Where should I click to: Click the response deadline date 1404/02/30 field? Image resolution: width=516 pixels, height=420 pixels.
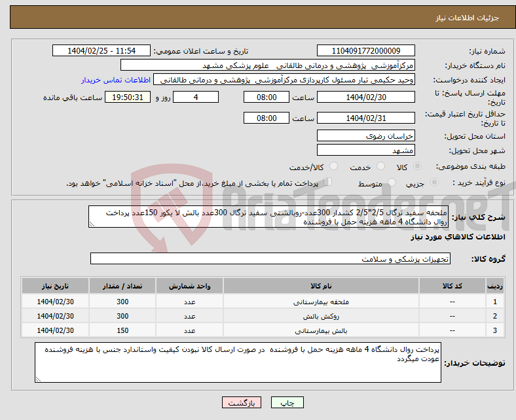(365, 97)
